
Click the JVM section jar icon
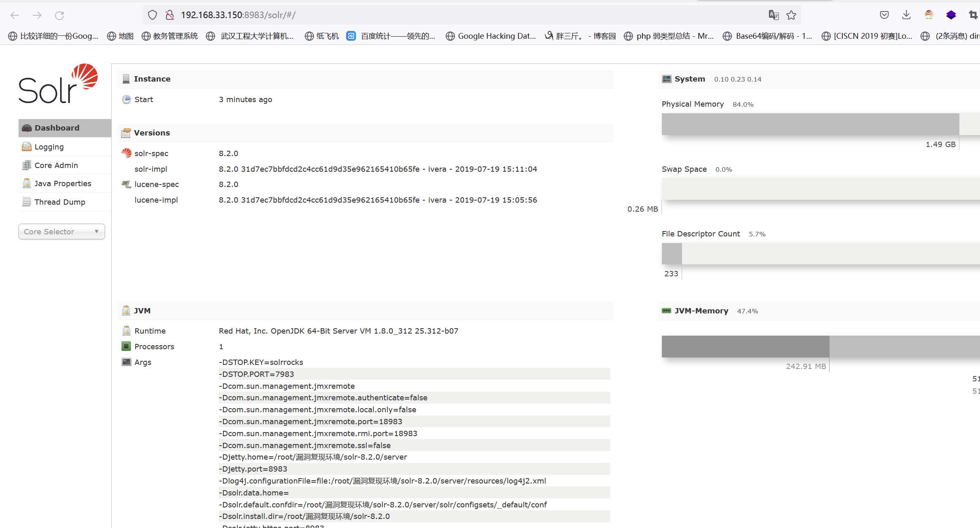coord(126,311)
